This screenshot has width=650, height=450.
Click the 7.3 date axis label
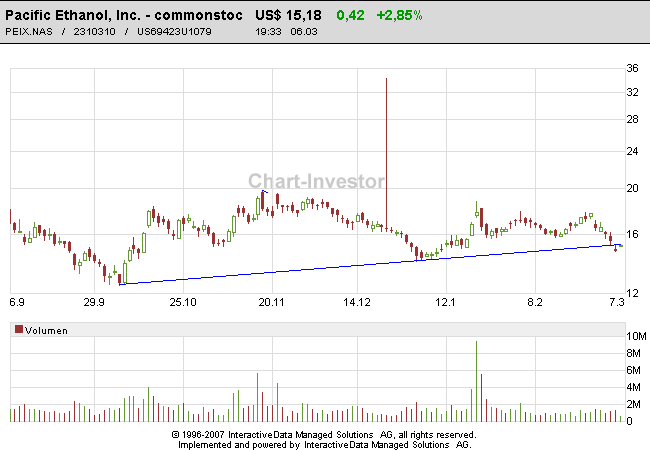[x=617, y=302]
